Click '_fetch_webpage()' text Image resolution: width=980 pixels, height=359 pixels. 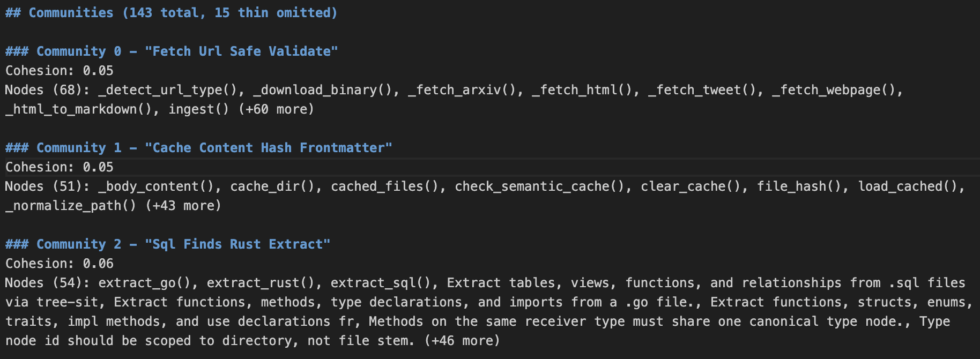(834, 90)
